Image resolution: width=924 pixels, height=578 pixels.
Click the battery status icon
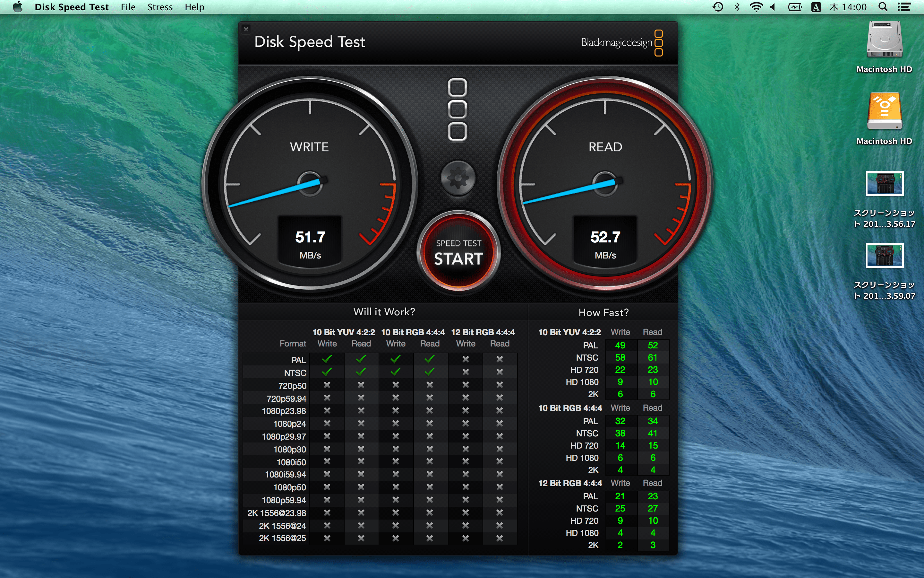point(795,7)
